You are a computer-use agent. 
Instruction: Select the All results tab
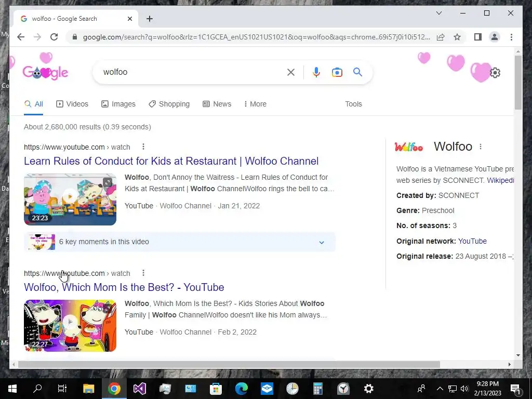coord(34,104)
